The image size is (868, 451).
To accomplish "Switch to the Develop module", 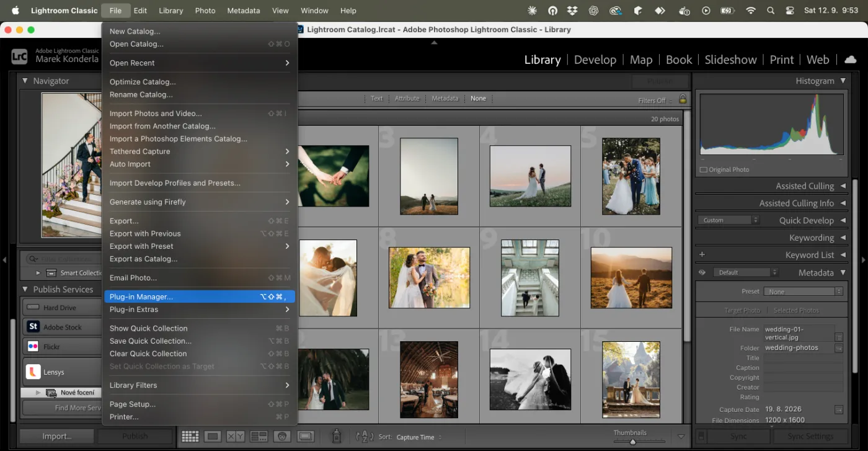I will coord(595,60).
